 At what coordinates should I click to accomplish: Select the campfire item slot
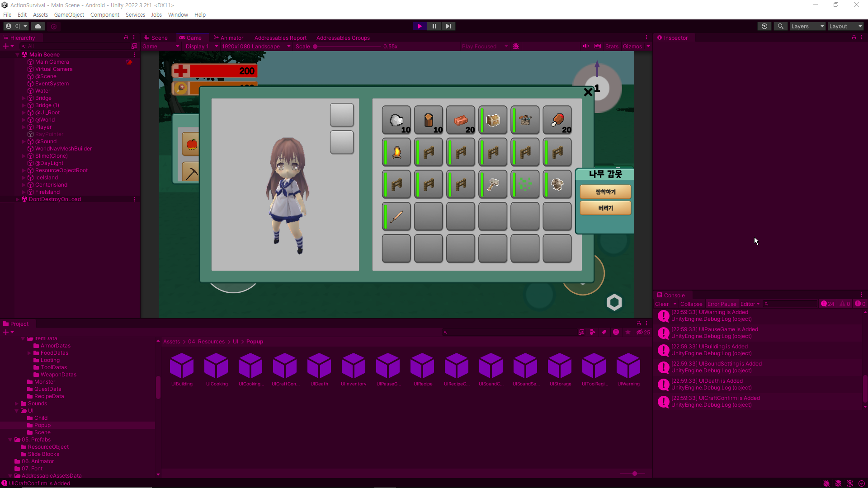tap(396, 152)
